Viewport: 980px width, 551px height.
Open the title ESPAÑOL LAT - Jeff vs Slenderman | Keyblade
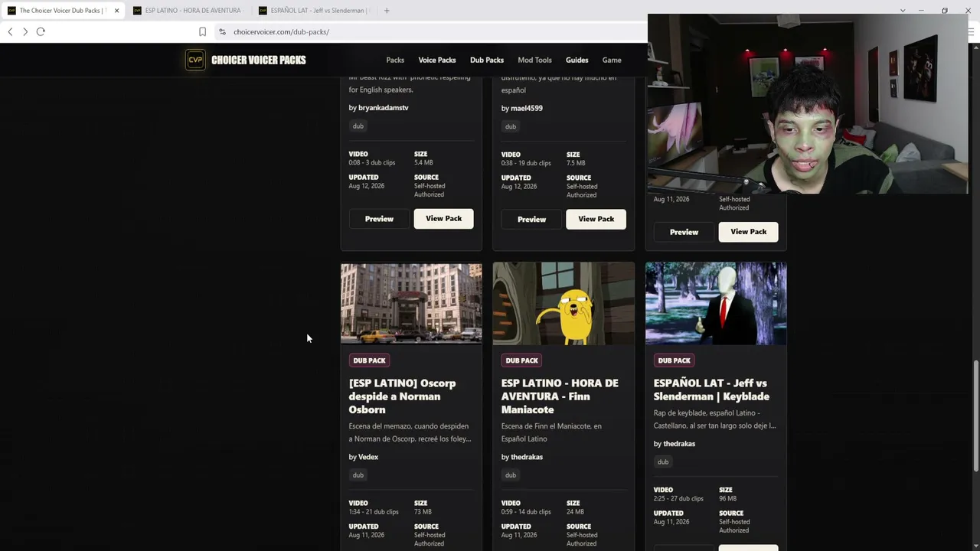711,390
